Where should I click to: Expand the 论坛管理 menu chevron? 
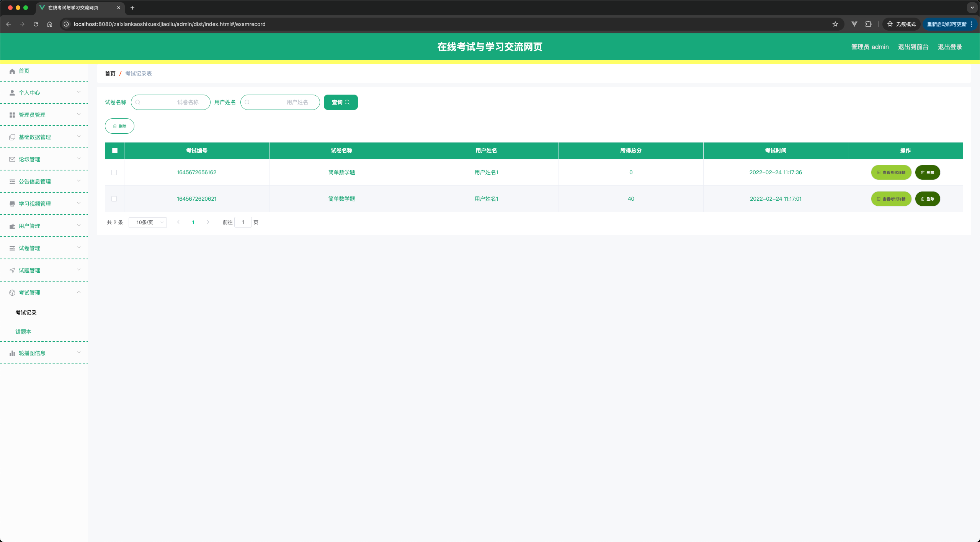(79, 159)
